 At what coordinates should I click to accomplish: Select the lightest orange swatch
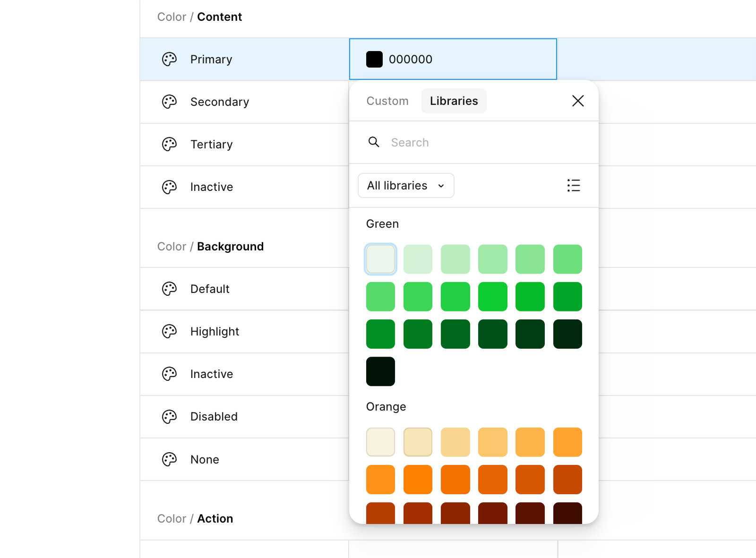tap(380, 442)
